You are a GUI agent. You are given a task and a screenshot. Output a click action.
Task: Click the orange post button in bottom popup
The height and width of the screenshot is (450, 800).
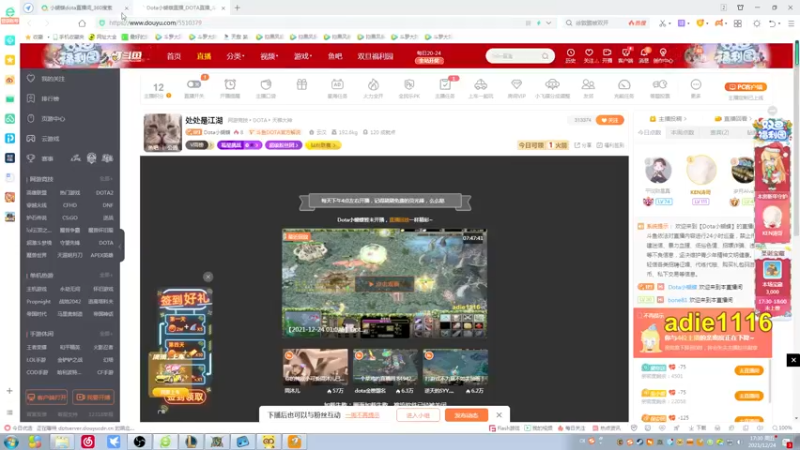(466, 415)
